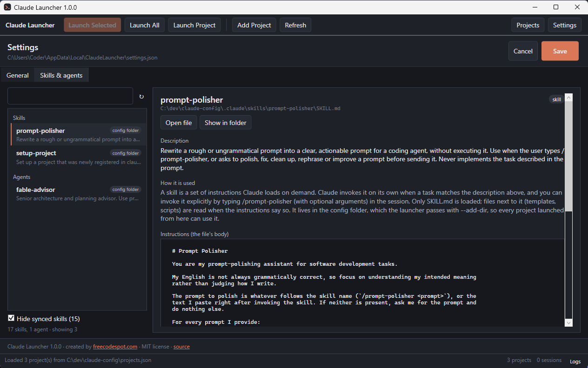Viewport: 588px width, 368px height.
Task: Click the scroll down arrow of the detail panel
Action: [x=568, y=322]
